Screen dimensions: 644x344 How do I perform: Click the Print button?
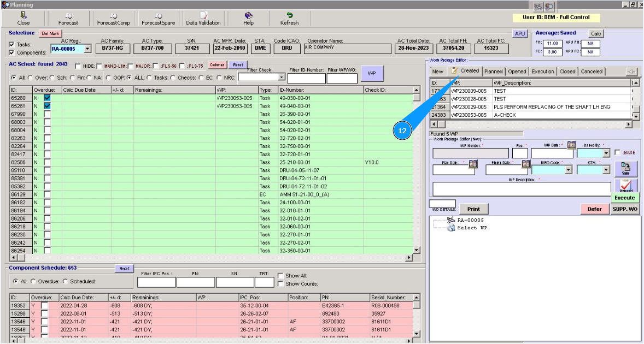tap(473, 209)
